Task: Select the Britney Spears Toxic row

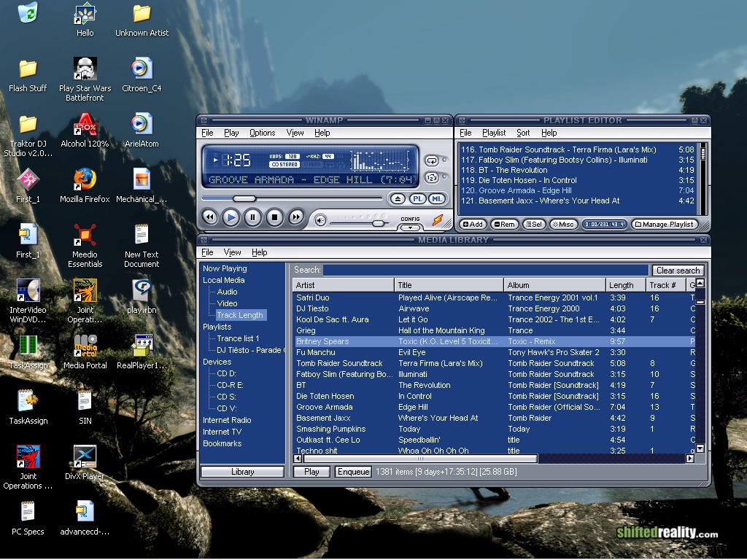Action: (x=494, y=341)
